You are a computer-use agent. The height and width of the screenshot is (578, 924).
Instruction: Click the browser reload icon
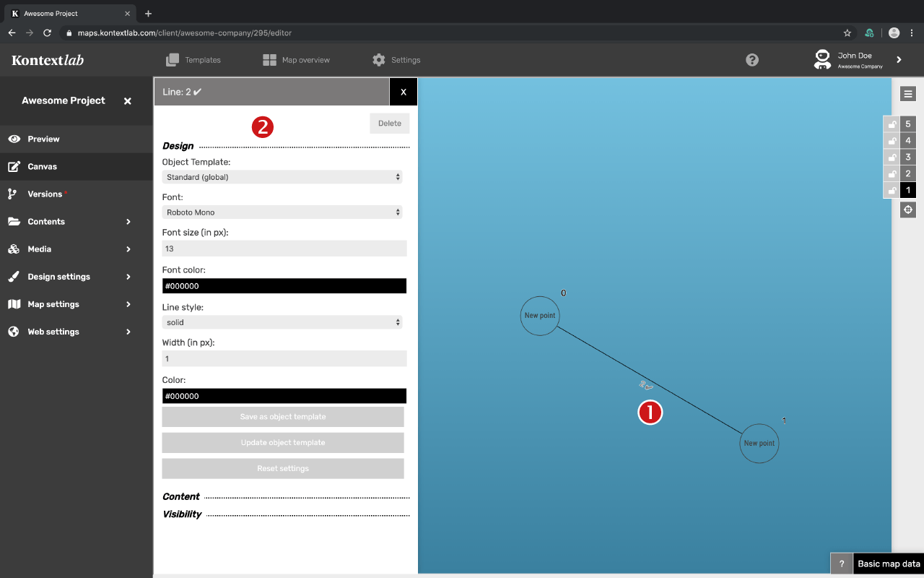[x=47, y=33]
